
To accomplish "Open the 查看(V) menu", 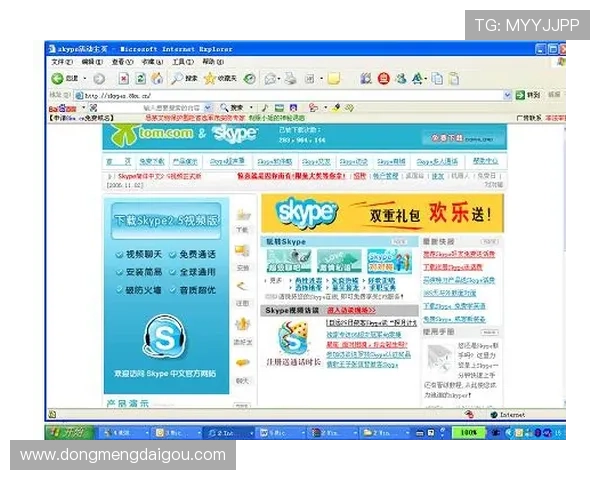I will (x=122, y=62).
